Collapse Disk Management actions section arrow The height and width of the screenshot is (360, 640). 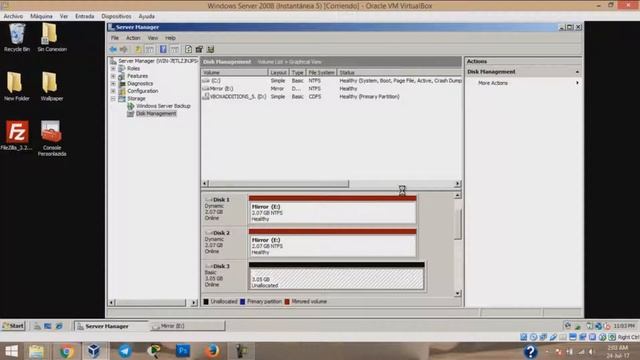click(x=577, y=72)
